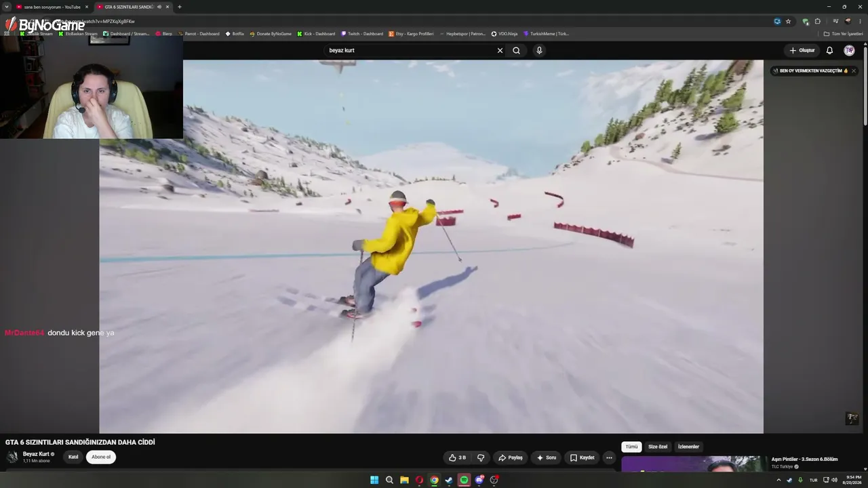The height and width of the screenshot is (488, 868).
Task: Open recommended video Aşırı Pintiler thumbnail
Action: pos(693,464)
